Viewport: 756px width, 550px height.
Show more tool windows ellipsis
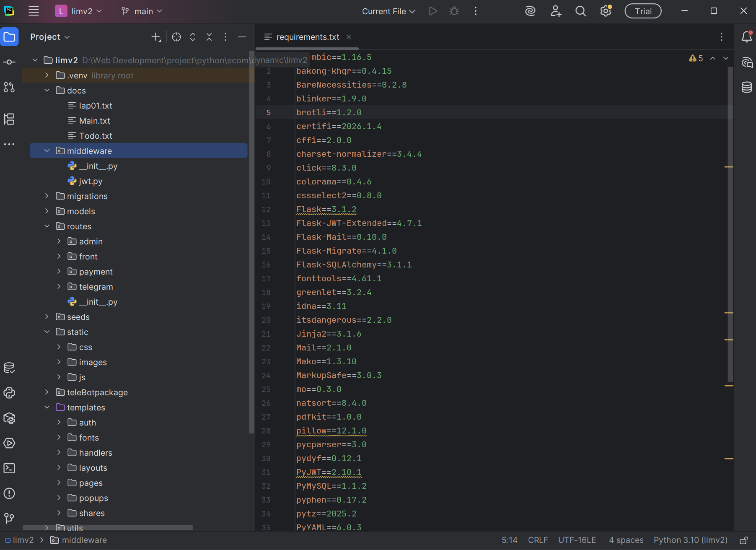9,144
